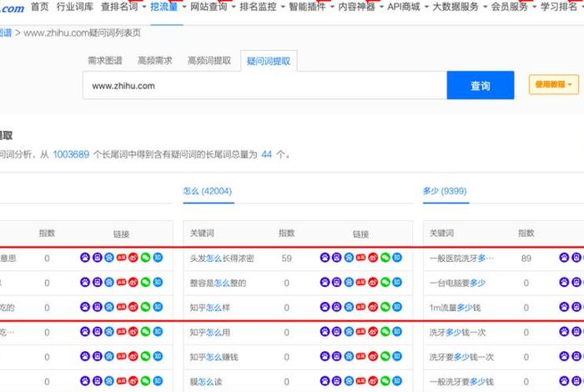Open the 多少 (9399) column header link
The height and width of the screenshot is (392, 584).
pos(445,191)
